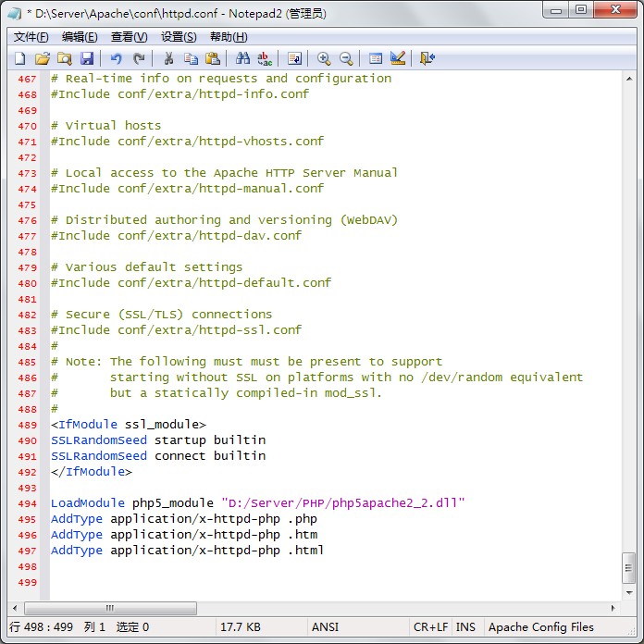This screenshot has height=644, width=644.
Task: Click the Browse files toolbar icon
Action: coord(65,58)
